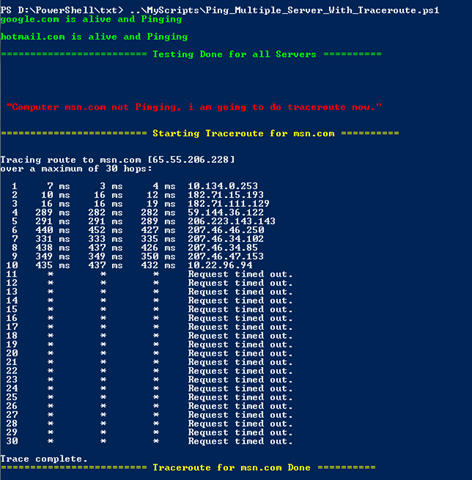This screenshot has width=472, height=480.
Task: Click IP address 10.22.96.94
Action: point(220,265)
